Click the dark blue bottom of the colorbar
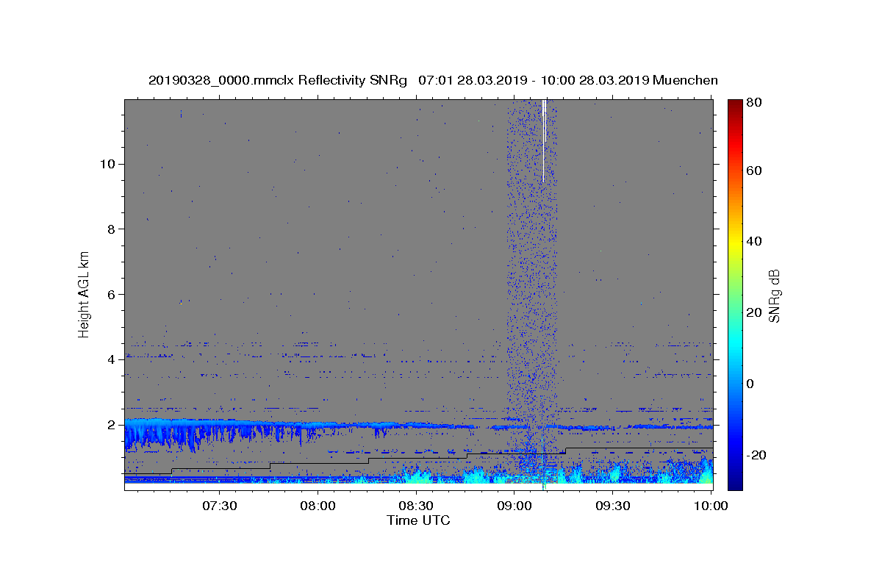Image resolution: width=882 pixels, height=588 pixels. [735, 481]
